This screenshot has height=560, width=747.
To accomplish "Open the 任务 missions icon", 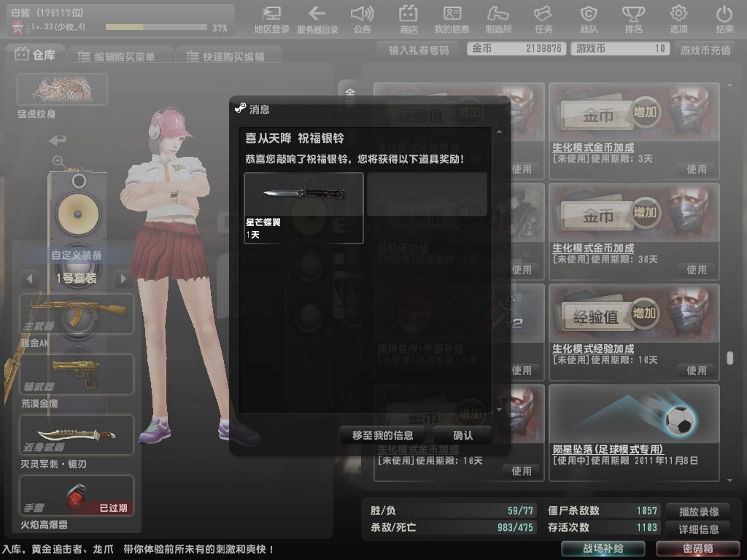I will [x=543, y=20].
